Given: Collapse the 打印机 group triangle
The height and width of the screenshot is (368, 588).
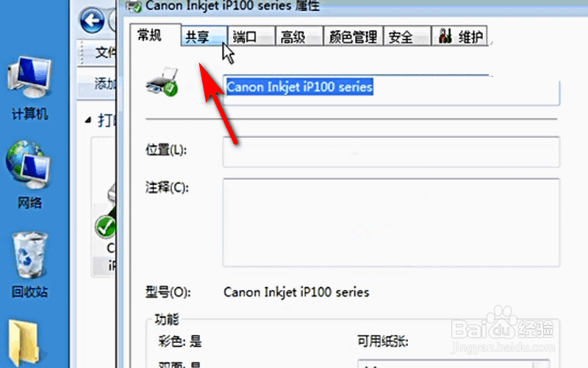Looking at the screenshot, I should (x=88, y=120).
